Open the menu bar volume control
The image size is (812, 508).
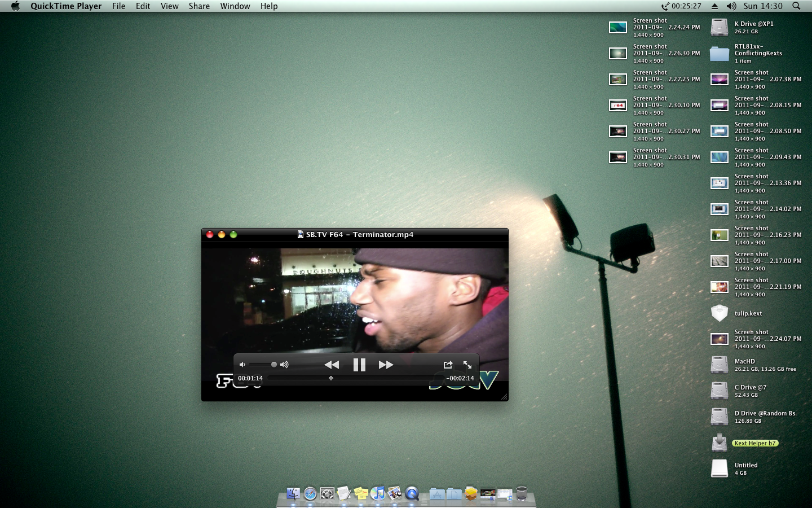point(731,6)
